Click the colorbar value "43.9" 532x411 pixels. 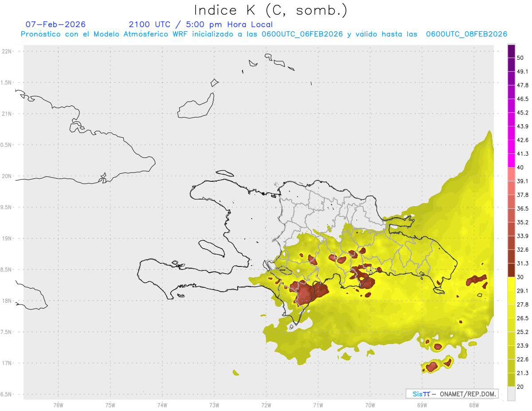coord(523,126)
